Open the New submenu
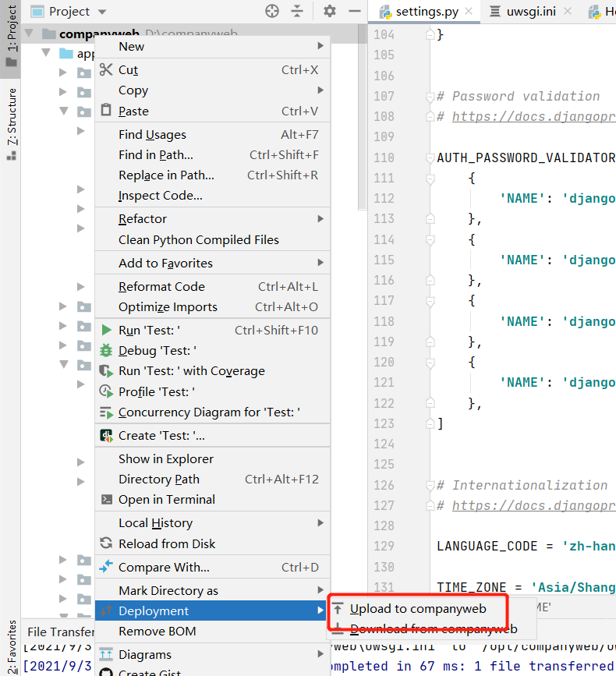The width and height of the screenshot is (616, 676). point(213,47)
